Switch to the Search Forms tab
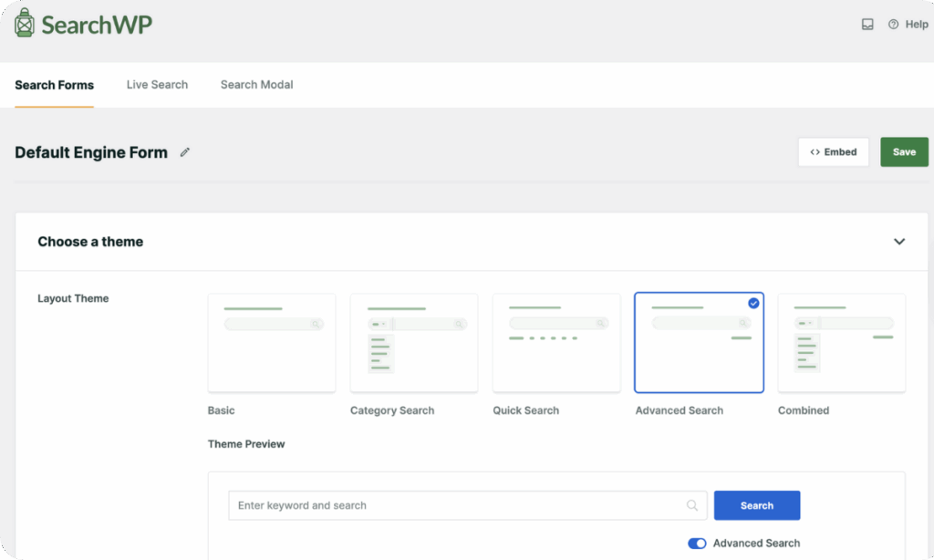Screen dimensions: 934x560 54,85
